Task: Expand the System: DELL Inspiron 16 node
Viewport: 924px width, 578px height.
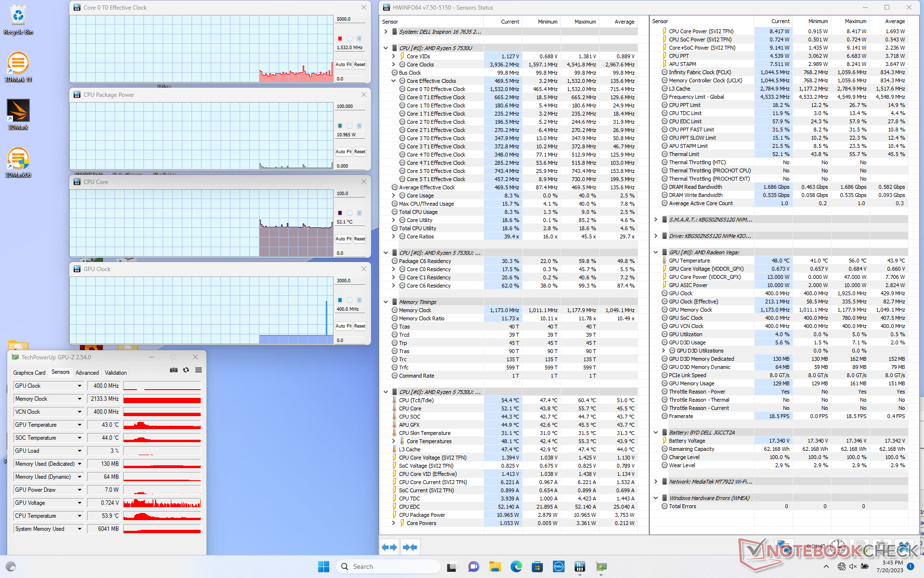Action: pos(385,32)
